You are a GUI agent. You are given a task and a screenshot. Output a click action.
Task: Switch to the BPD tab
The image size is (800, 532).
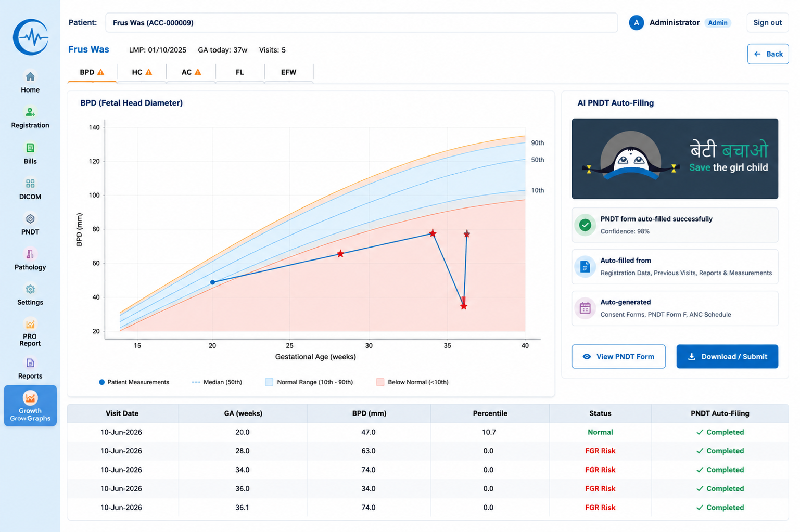pyautogui.click(x=92, y=72)
